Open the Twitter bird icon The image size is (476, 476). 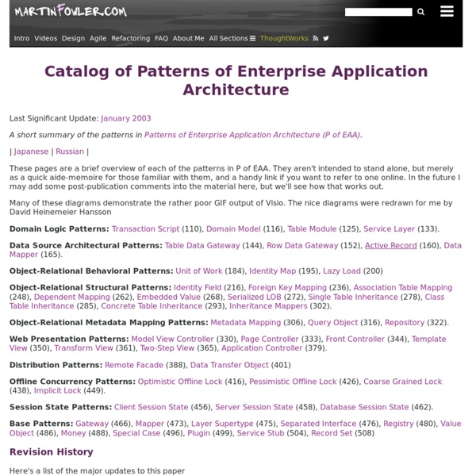[x=326, y=38]
